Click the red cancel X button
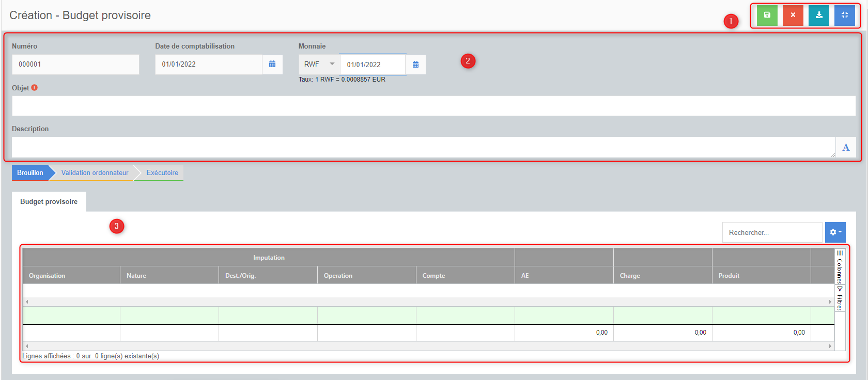Viewport: 868px width, 380px height. 793,15
